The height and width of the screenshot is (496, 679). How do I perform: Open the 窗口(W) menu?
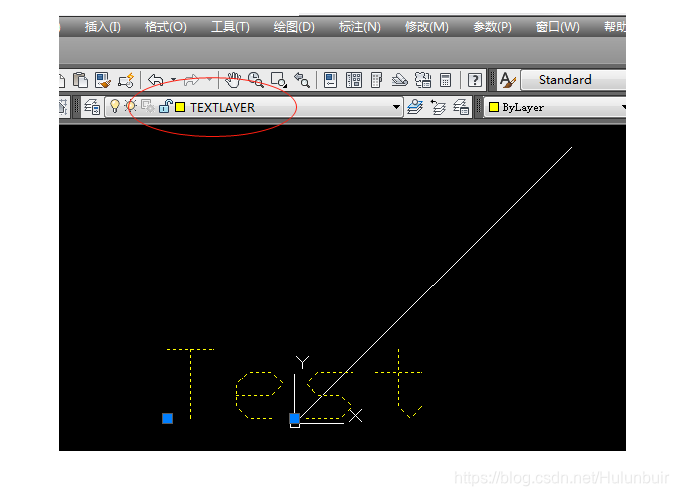click(x=558, y=27)
